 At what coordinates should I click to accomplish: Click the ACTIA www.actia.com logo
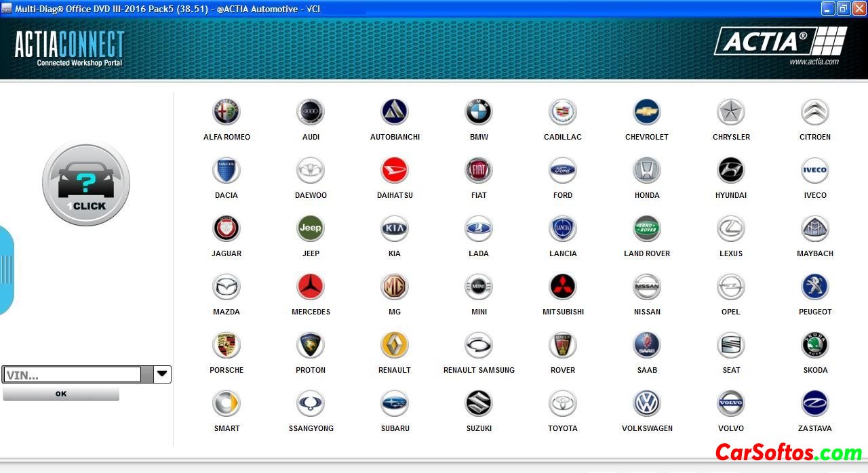pos(780,45)
